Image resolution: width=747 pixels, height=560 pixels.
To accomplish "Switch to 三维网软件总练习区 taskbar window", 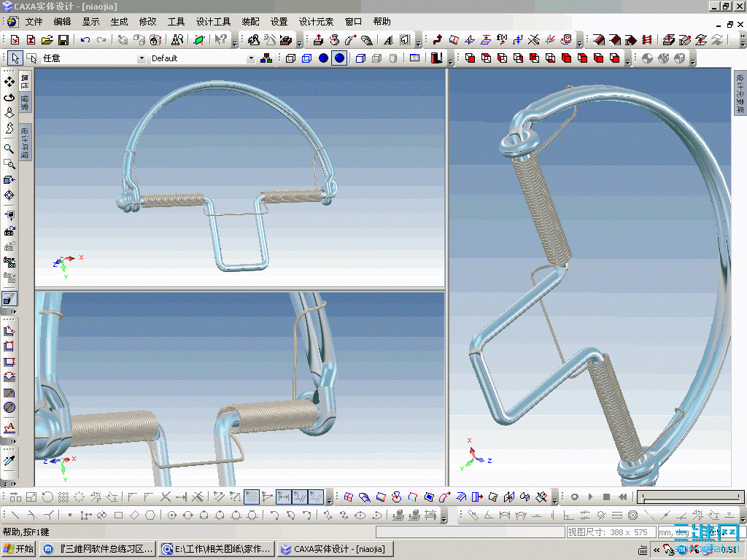I will (98, 549).
